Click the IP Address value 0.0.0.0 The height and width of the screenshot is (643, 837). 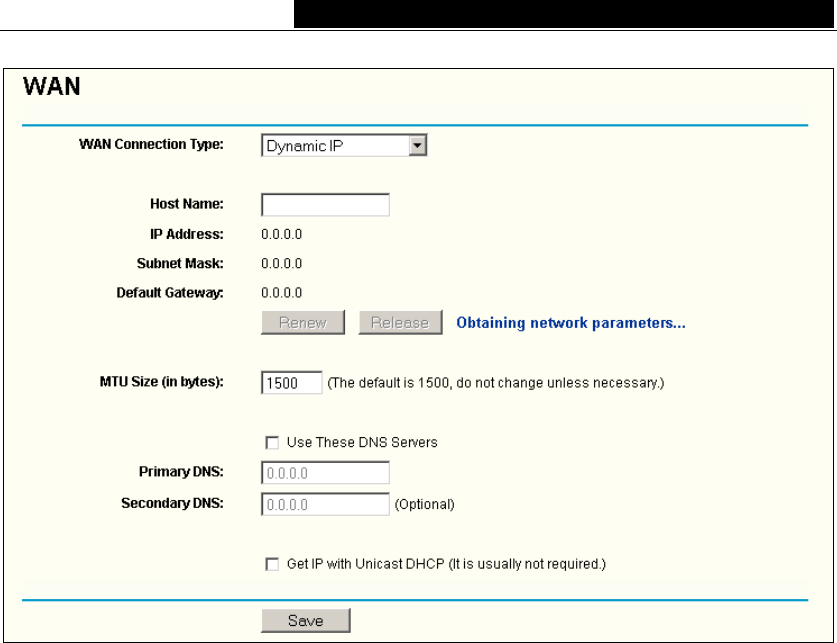(x=281, y=234)
